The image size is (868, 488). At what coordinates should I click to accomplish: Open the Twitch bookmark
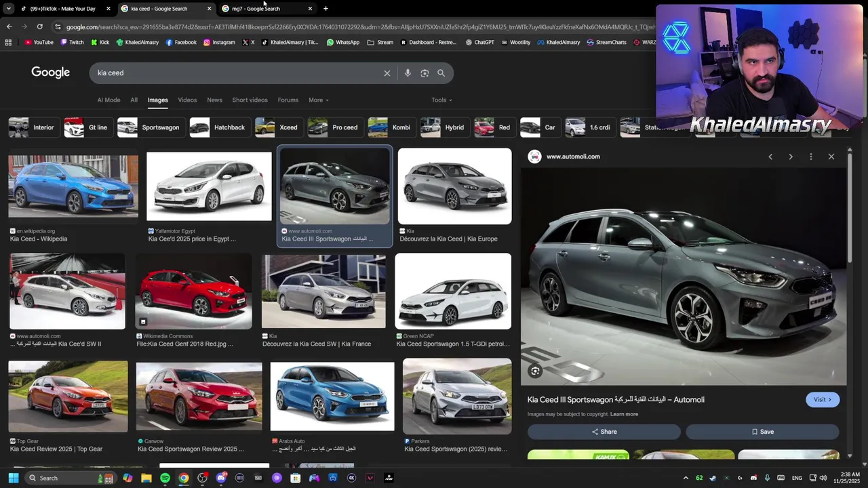click(x=72, y=42)
